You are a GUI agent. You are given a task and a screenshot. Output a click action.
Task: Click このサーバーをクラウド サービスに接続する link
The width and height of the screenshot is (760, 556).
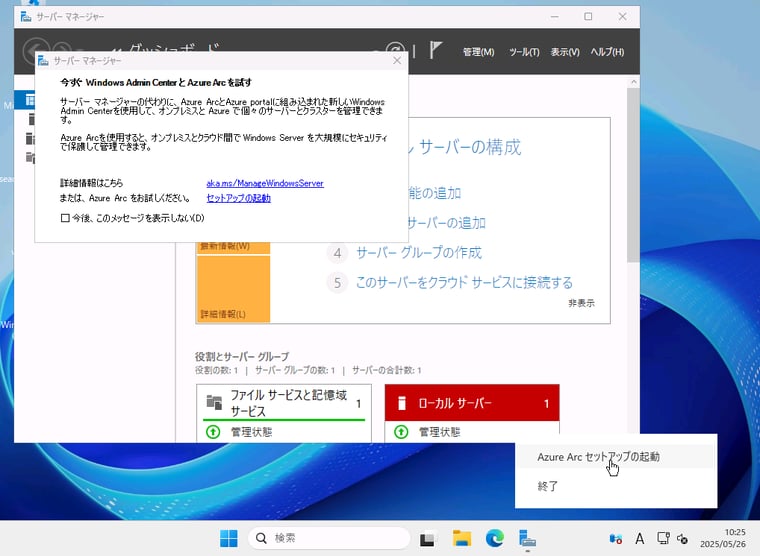(x=464, y=282)
